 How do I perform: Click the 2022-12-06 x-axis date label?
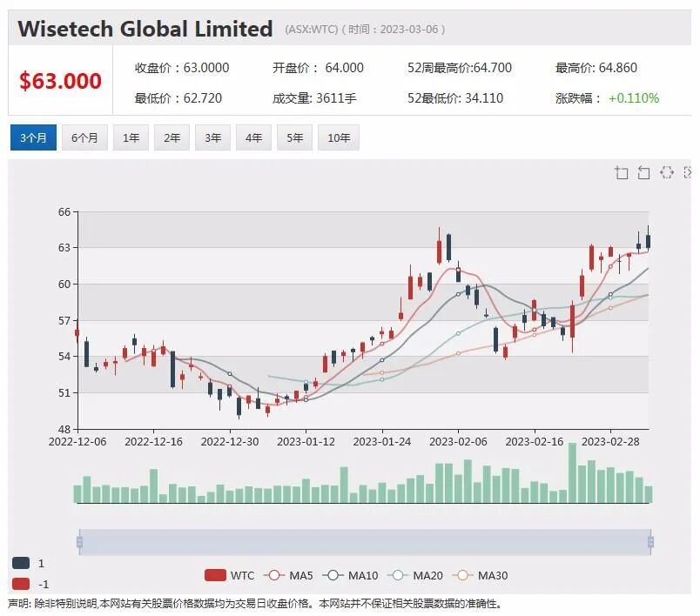coord(77,442)
